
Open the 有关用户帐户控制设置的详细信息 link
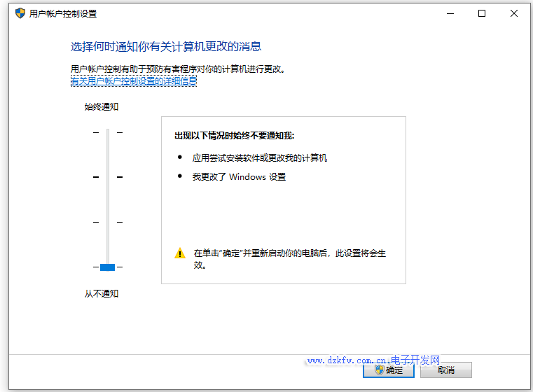(134, 81)
